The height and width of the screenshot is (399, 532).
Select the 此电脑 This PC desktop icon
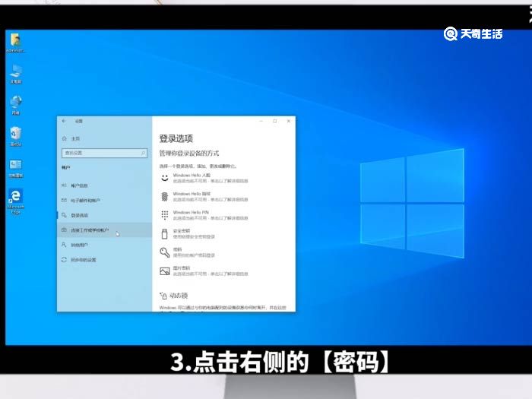(16, 74)
